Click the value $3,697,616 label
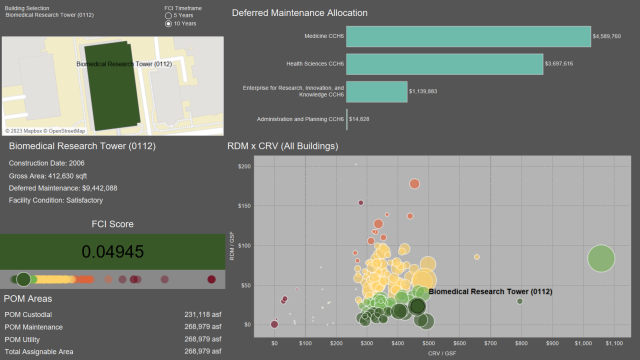This screenshot has width=640, height=360. pos(559,64)
